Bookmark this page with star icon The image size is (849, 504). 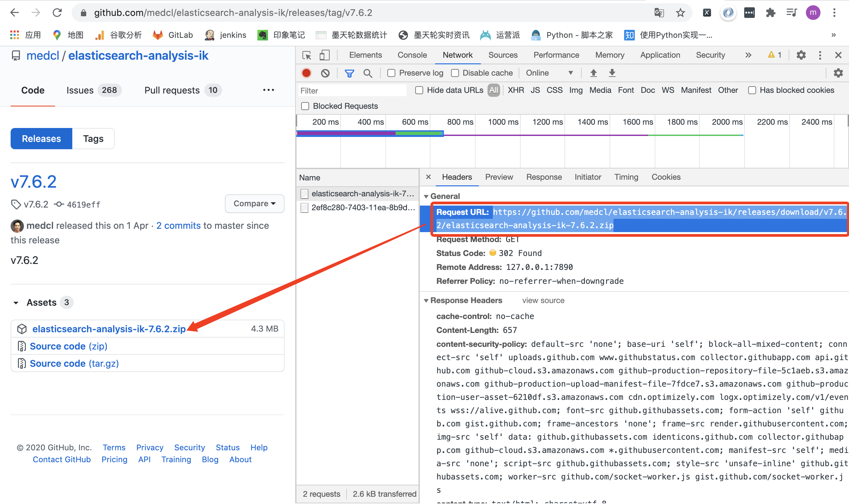tap(680, 13)
